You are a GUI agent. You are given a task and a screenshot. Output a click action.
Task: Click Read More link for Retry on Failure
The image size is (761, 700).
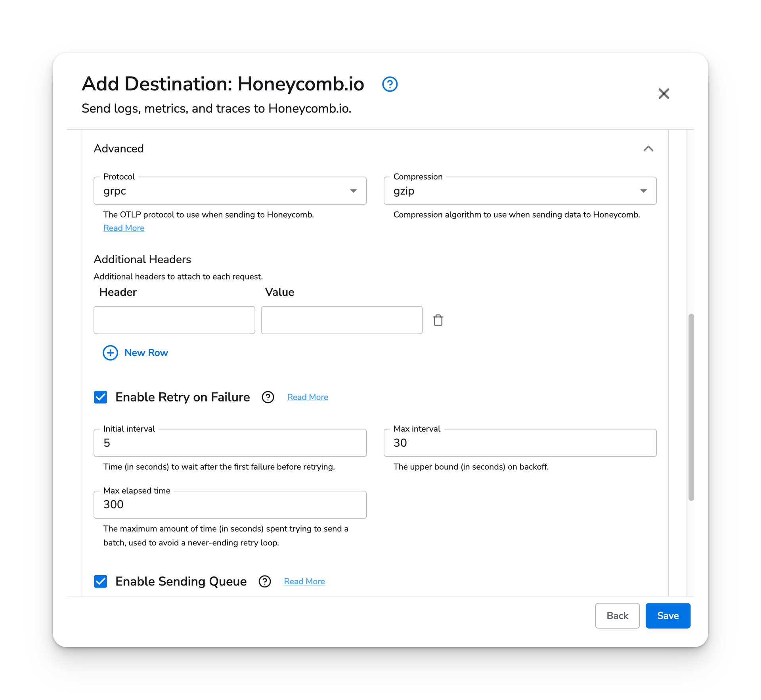(x=308, y=397)
